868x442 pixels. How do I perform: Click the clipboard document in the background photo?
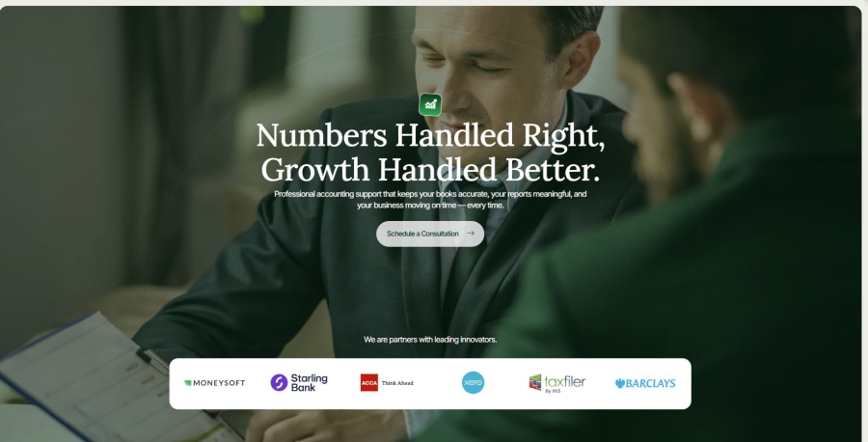click(x=111, y=382)
